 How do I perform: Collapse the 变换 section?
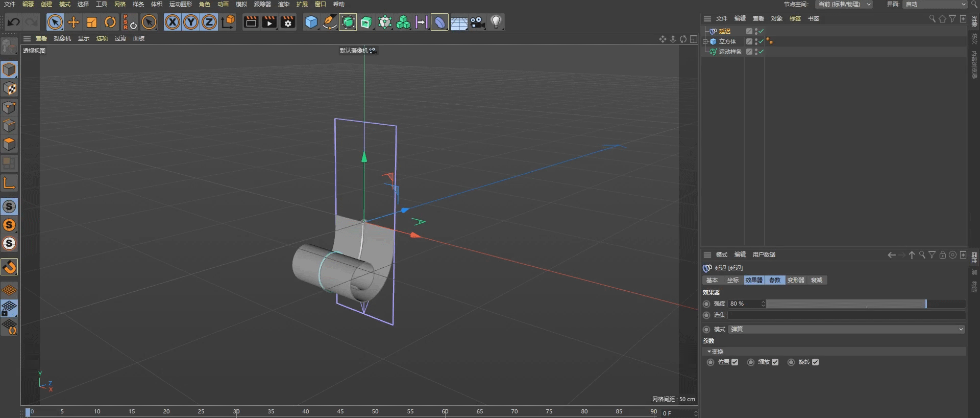pos(709,352)
